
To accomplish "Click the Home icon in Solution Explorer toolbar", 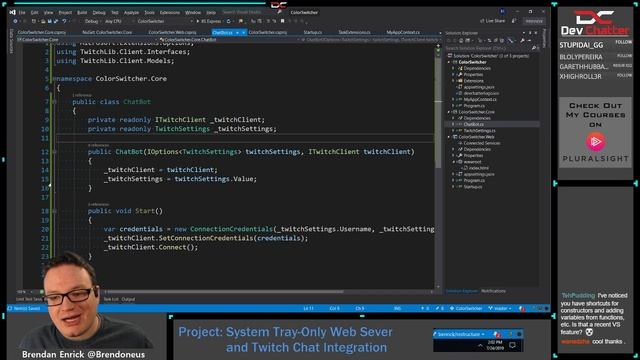I will click(461, 40).
